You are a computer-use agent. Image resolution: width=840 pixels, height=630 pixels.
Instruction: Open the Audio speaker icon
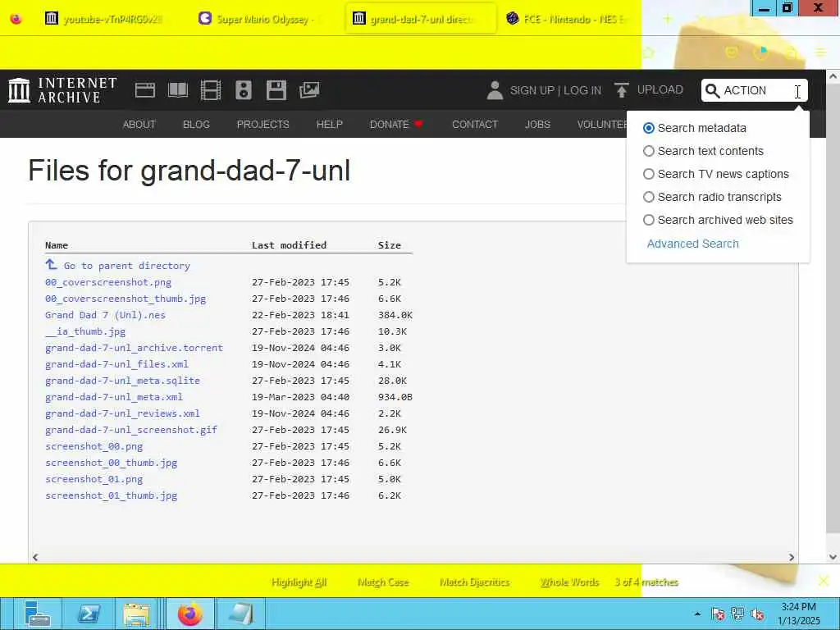(x=243, y=90)
